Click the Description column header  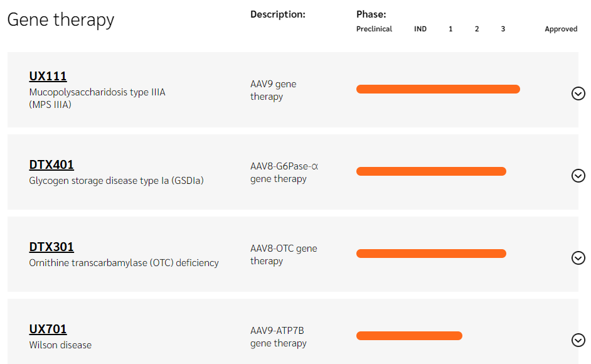(278, 14)
